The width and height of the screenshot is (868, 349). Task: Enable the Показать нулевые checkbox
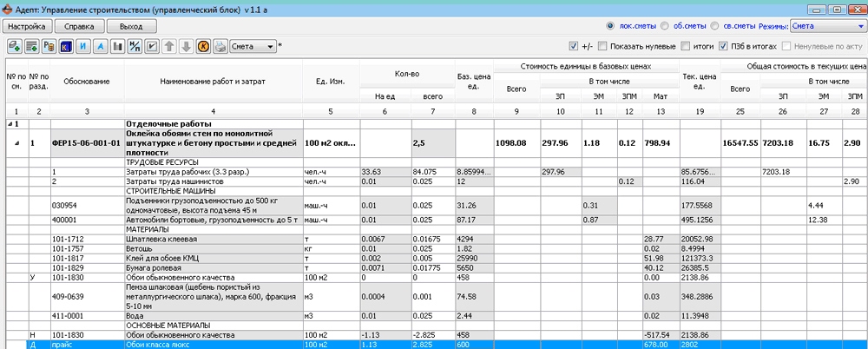(602, 45)
